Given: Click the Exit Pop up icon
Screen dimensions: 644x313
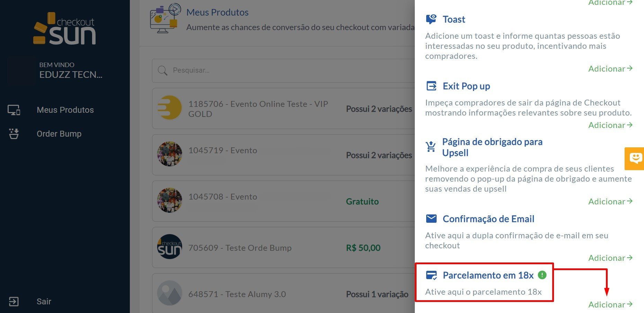Looking at the screenshot, I should (x=431, y=86).
